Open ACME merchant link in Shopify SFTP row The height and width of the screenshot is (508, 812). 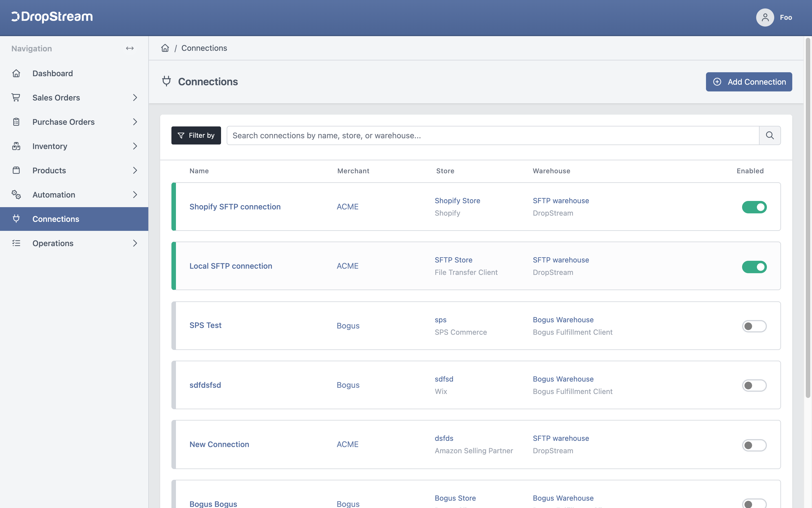point(347,207)
